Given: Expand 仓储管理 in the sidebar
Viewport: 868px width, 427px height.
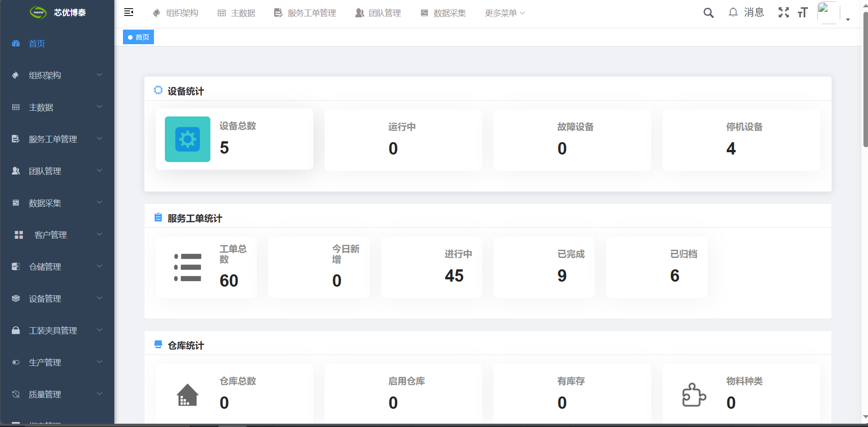Looking at the screenshot, I should coord(57,267).
